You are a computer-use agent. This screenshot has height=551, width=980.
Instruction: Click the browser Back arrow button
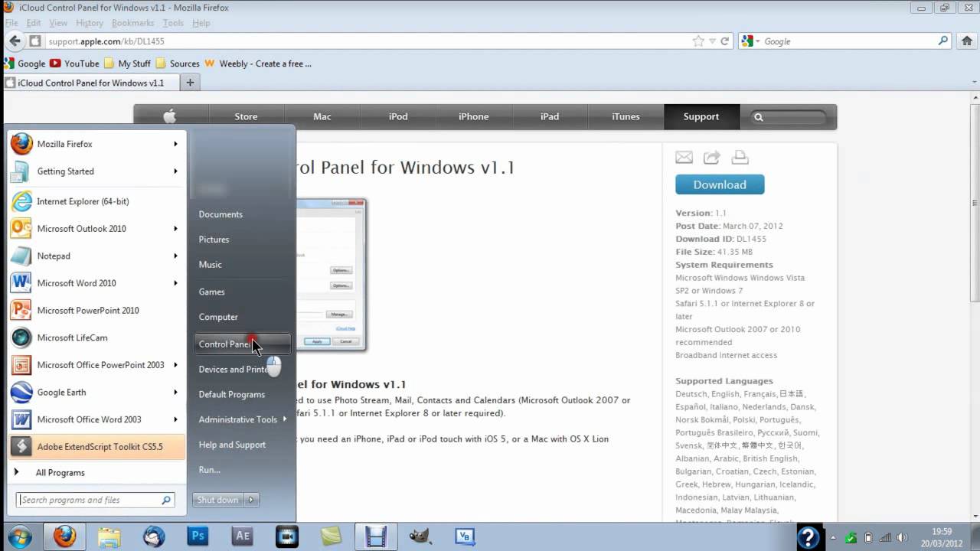click(15, 41)
